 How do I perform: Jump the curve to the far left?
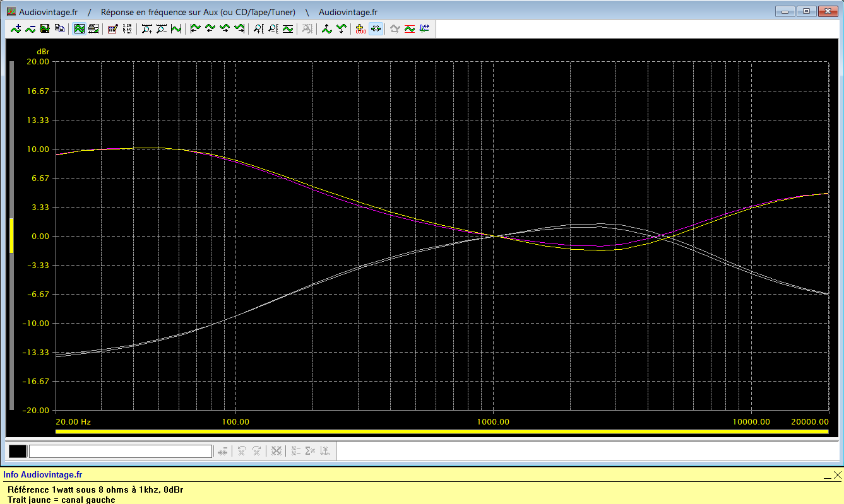[196, 28]
